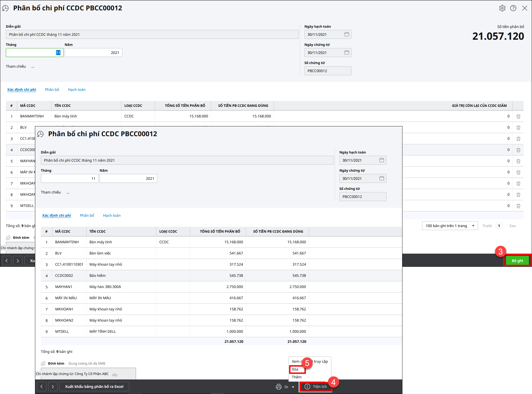Click the printer icon labeled In
The width and height of the screenshot is (532, 394).
279,387
